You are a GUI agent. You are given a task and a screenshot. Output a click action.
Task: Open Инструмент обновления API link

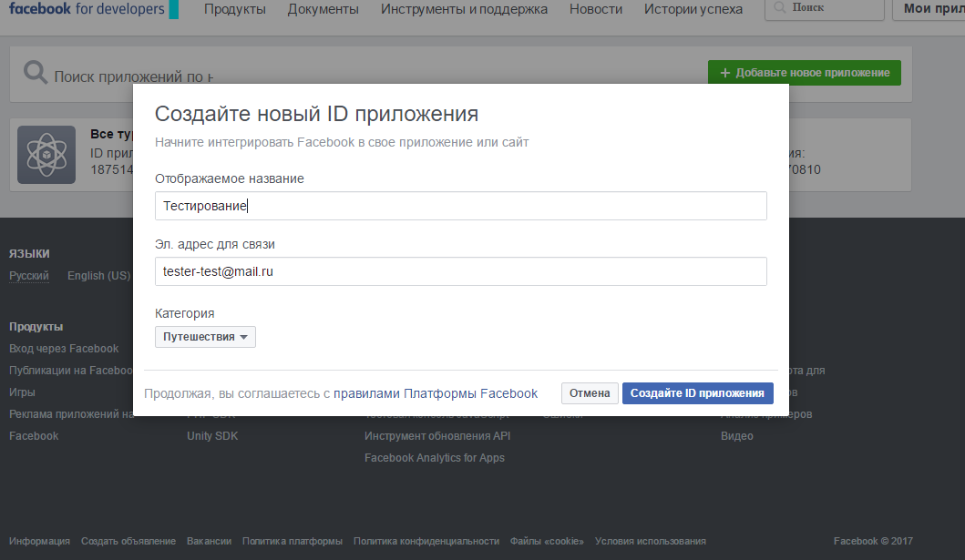(x=437, y=436)
